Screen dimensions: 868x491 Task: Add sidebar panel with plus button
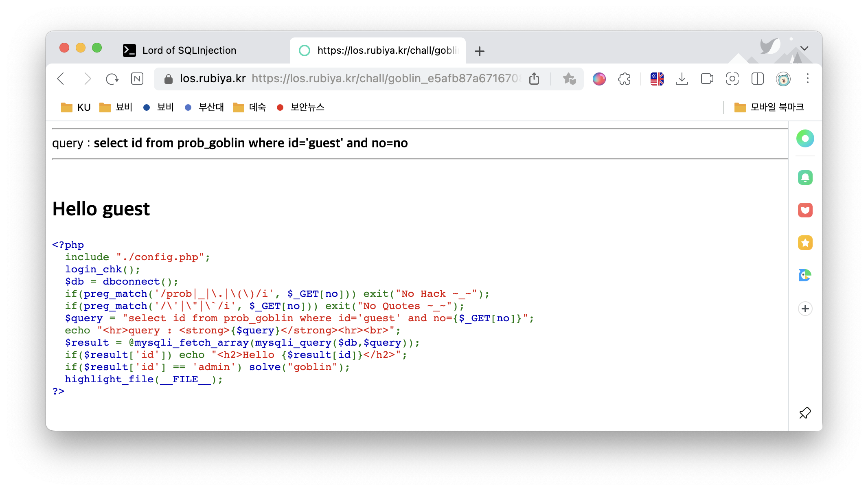pyautogui.click(x=805, y=309)
